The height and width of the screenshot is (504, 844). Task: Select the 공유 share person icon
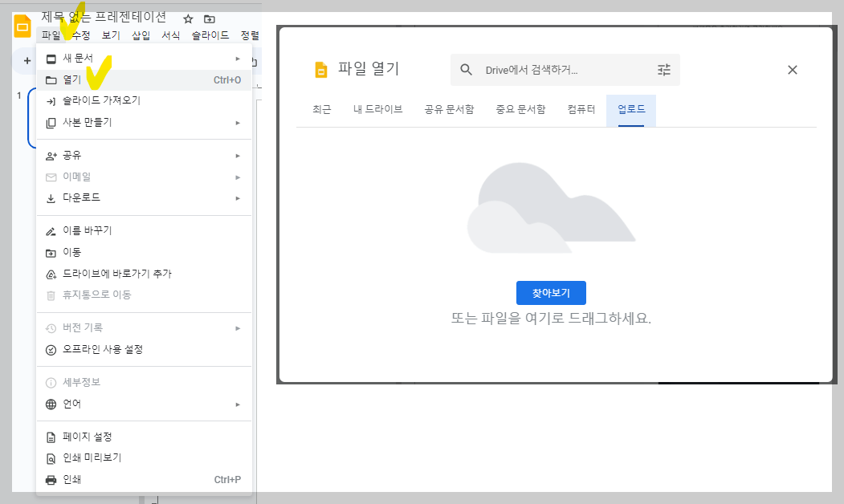point(49,155)
